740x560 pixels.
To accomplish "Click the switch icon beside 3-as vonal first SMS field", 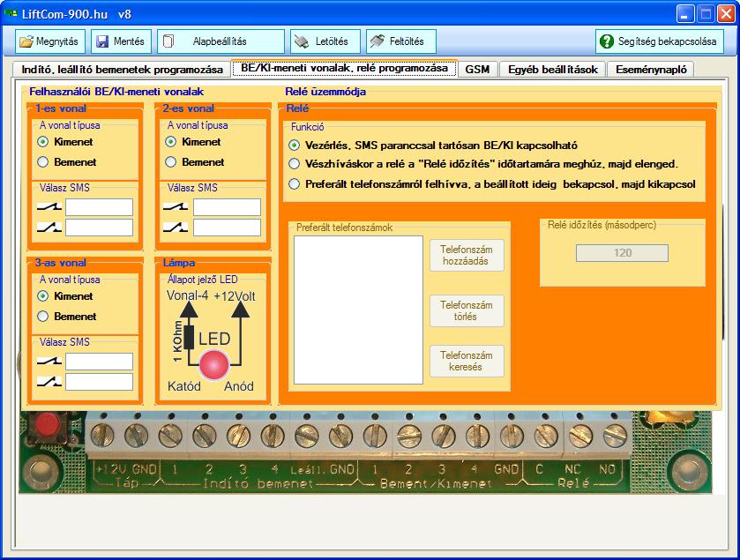I will tap(49, 361).
